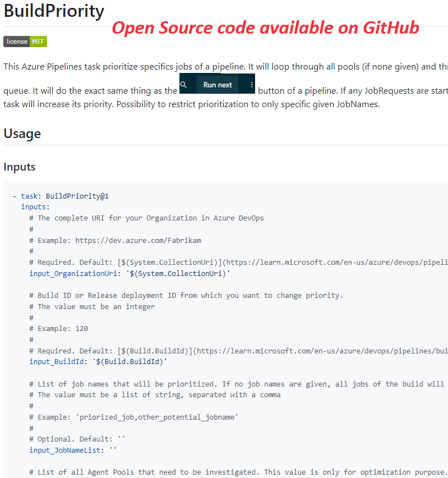Click the license MIT badge
The image size is (448, 478).
tap(25, 42)
